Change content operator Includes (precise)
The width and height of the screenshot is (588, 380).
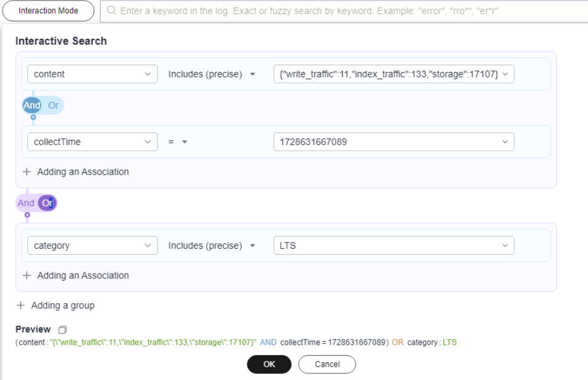211,74
